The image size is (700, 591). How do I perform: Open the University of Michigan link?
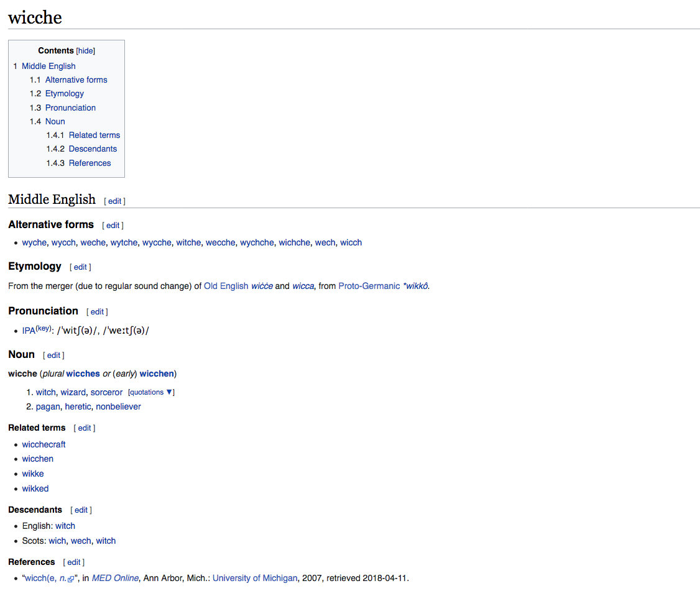(x=255, y=578)
